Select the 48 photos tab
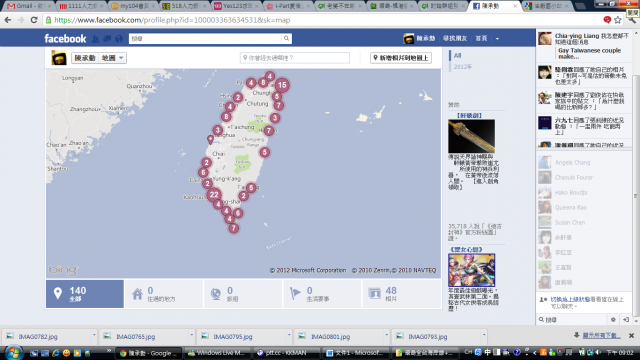Viewport: 640px width, 360px height. click(402, 294)
